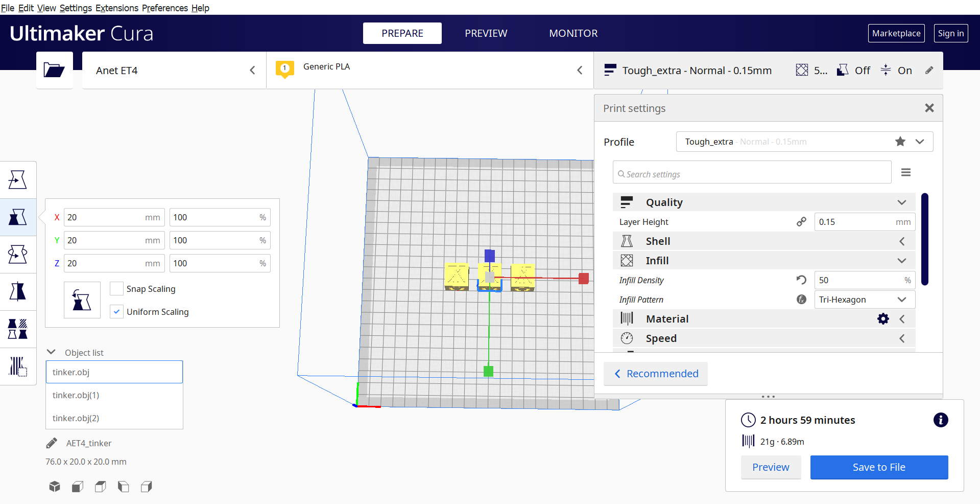This screenshot has width=980, height=504.
Task: Click the star icon in Profile box
Action: [900, 142]
